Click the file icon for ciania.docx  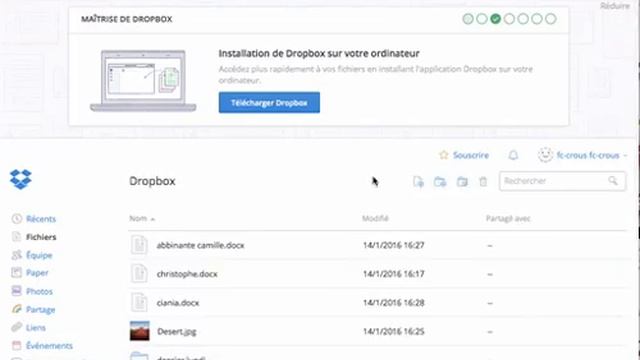139,302
